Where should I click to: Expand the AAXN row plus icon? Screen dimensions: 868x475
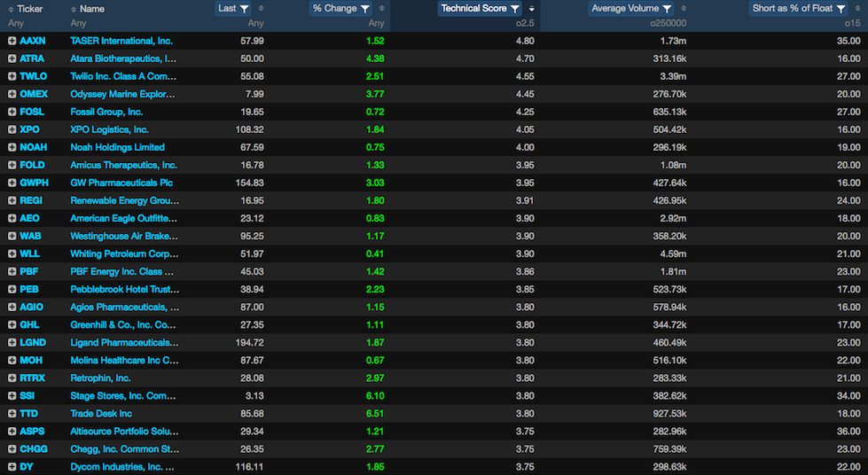click(12, 41)
